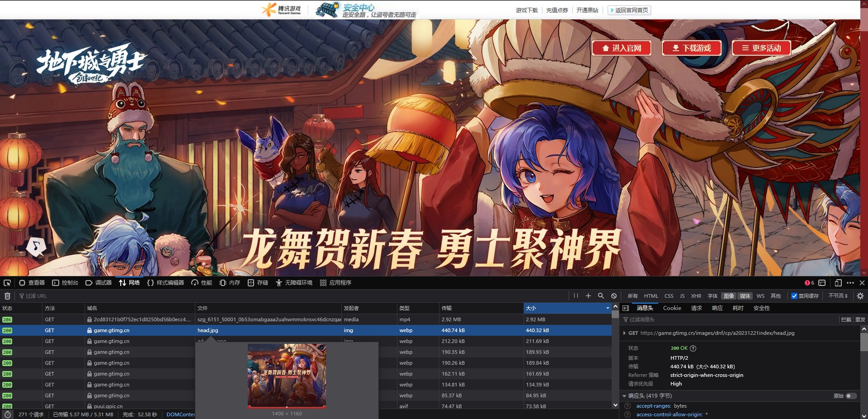Open the 响应 response tab
Screen dimensions: 868x419
717,308
